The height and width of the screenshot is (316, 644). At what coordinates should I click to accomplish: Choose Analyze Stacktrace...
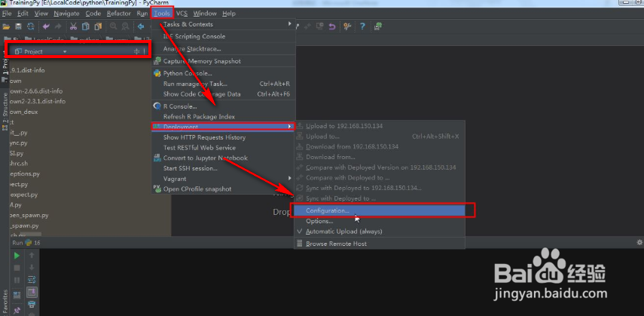point(224,48)
